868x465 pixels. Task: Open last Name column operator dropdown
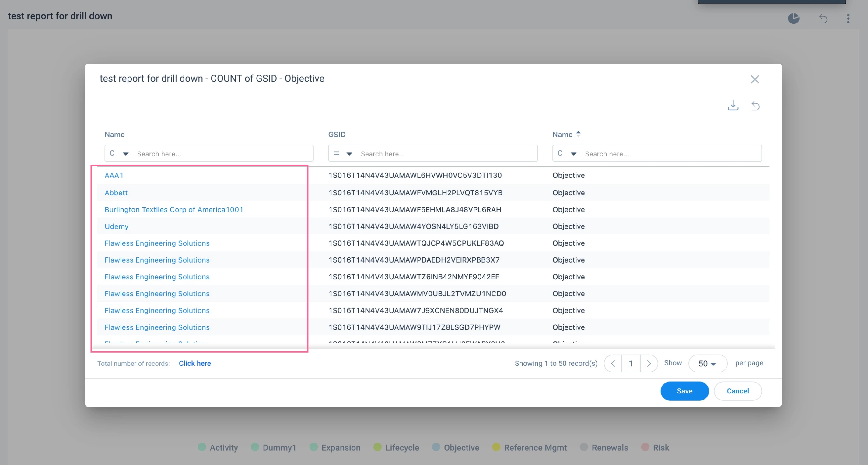click(x=567, y=153)
